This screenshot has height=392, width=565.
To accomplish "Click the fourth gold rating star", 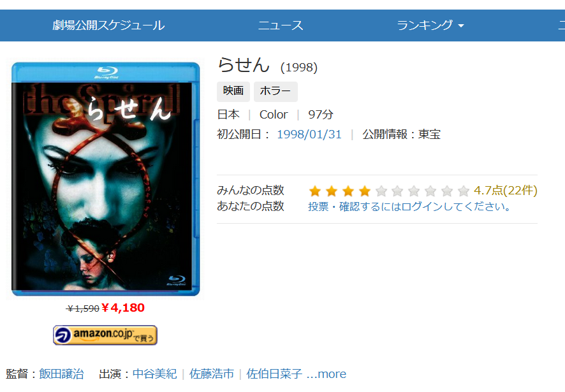I will click(365, 191).
